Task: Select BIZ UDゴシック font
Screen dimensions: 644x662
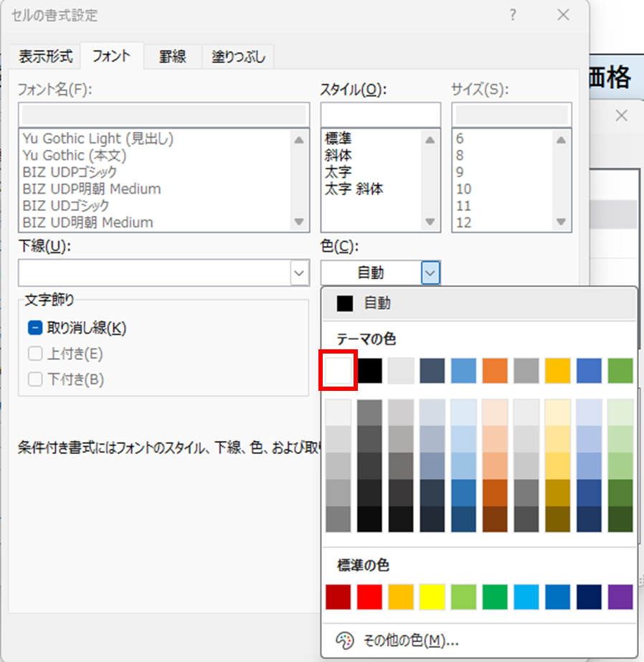Action: tap(66, 206)
